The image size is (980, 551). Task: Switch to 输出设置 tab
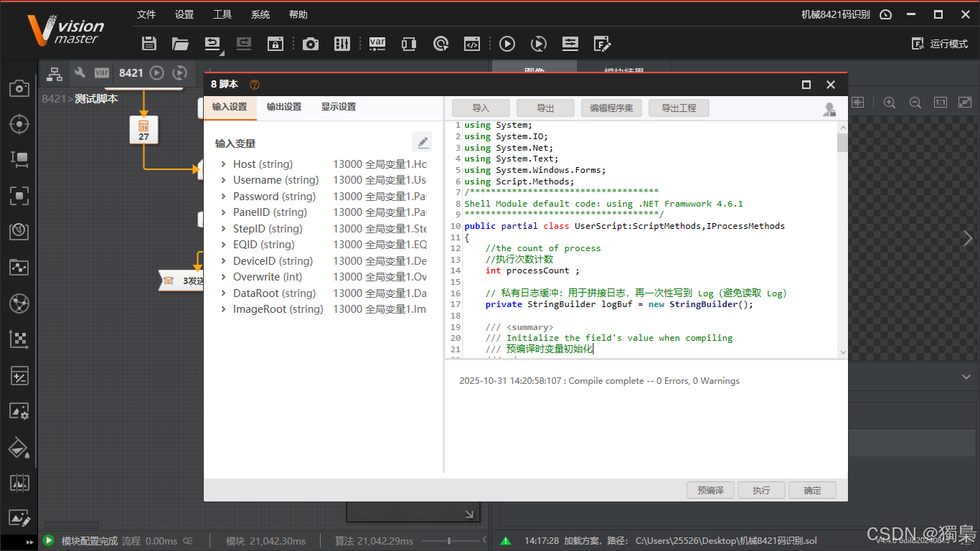click(x=284, y=107)
